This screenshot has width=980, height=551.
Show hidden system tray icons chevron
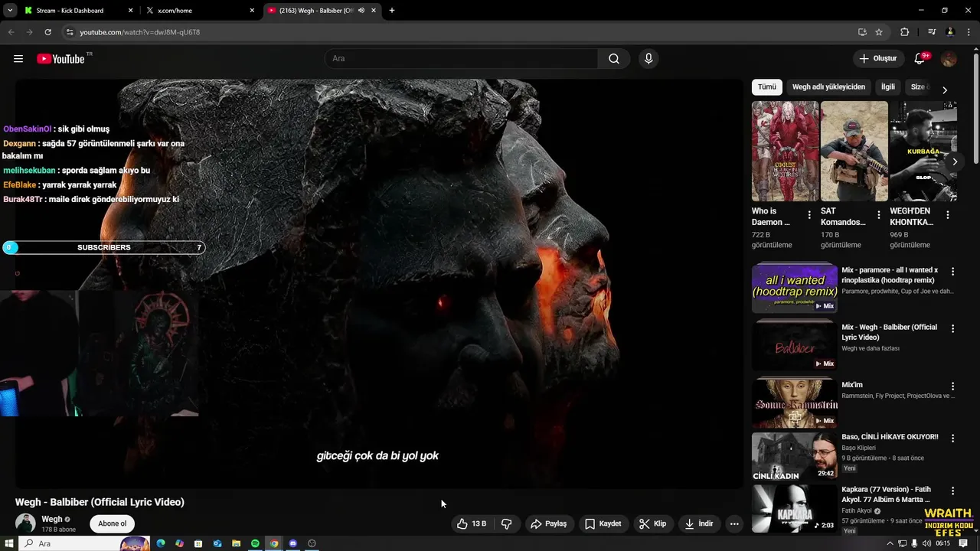coord(890,543)
